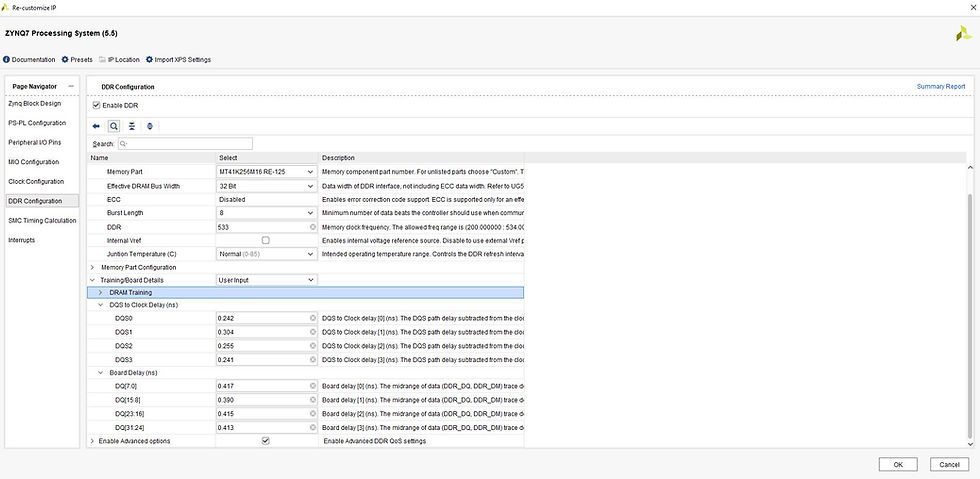The image size is (980, 479).
Task: Click the Select column header
Action: point(268,158)
